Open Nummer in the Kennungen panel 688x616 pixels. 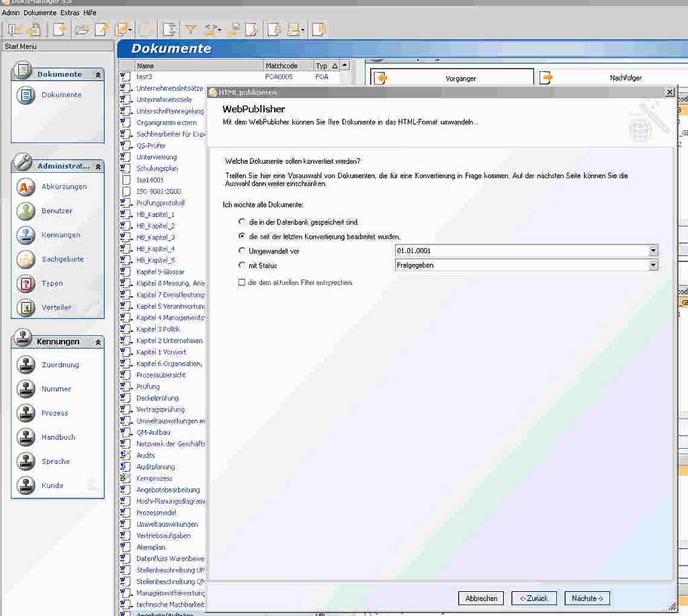tap(56, 389)
